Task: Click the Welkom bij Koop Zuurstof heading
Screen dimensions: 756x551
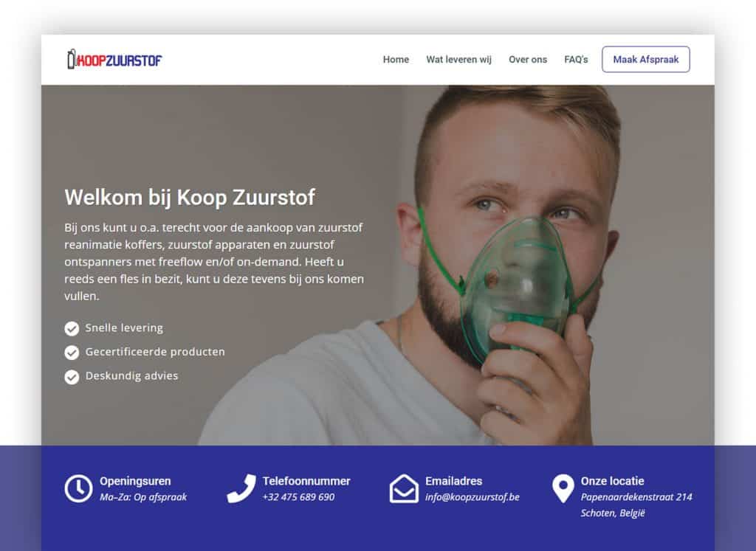Action: click(190, 198)
